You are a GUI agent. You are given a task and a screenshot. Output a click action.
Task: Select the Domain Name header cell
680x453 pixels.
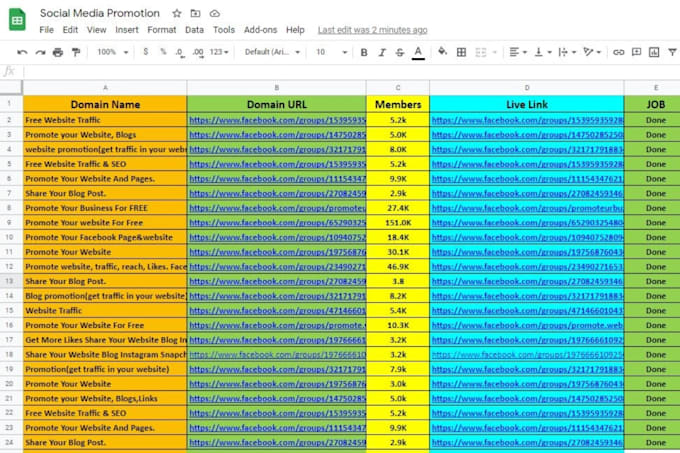(x=105, y=104)
